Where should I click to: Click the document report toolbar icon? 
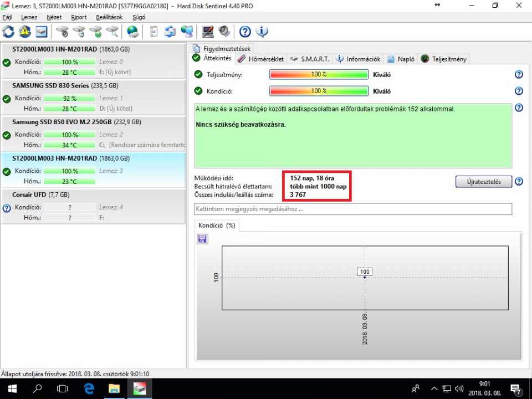click(154, 32)
